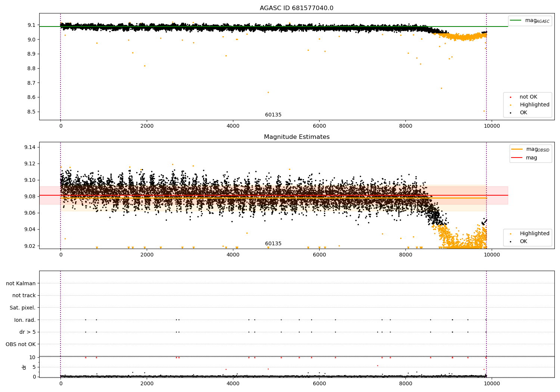Click 'not OK' legend entry in top plot

528,97
